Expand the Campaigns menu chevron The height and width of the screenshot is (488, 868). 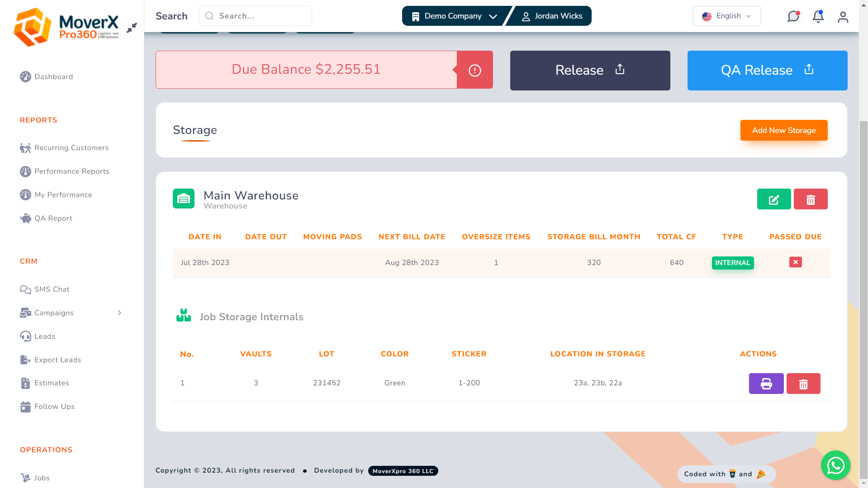click(119, 313)
